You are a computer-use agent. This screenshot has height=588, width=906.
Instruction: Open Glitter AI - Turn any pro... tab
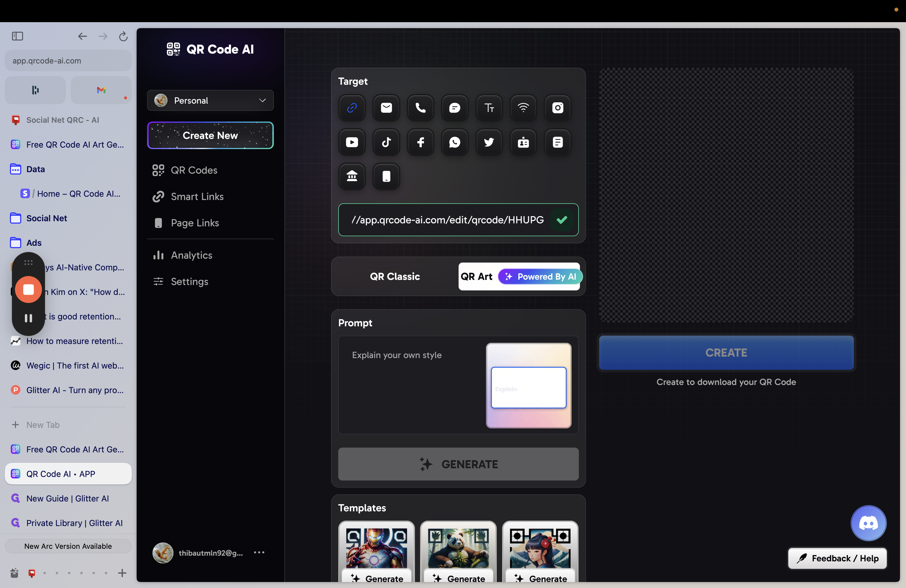[69, 390]
